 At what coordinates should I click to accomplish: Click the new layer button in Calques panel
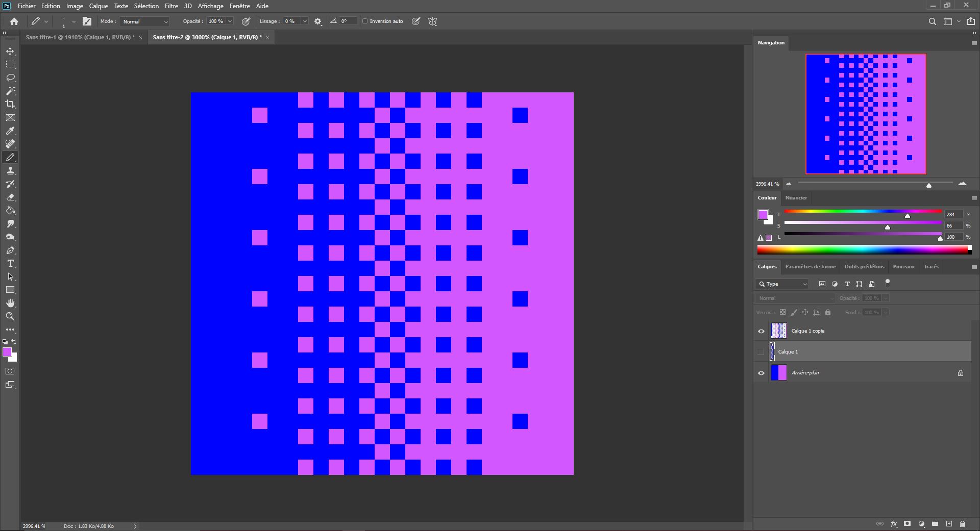[949, 524]
